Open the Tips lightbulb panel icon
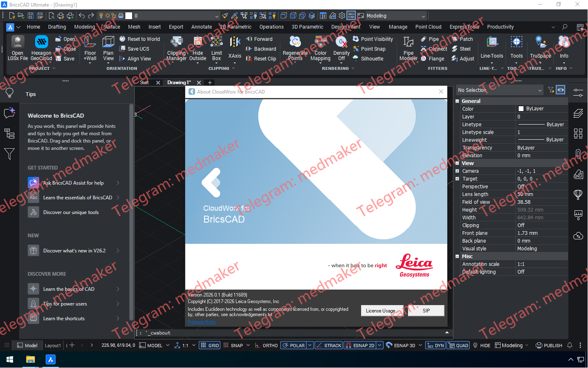The image size is (588, 368). point(9,93)
